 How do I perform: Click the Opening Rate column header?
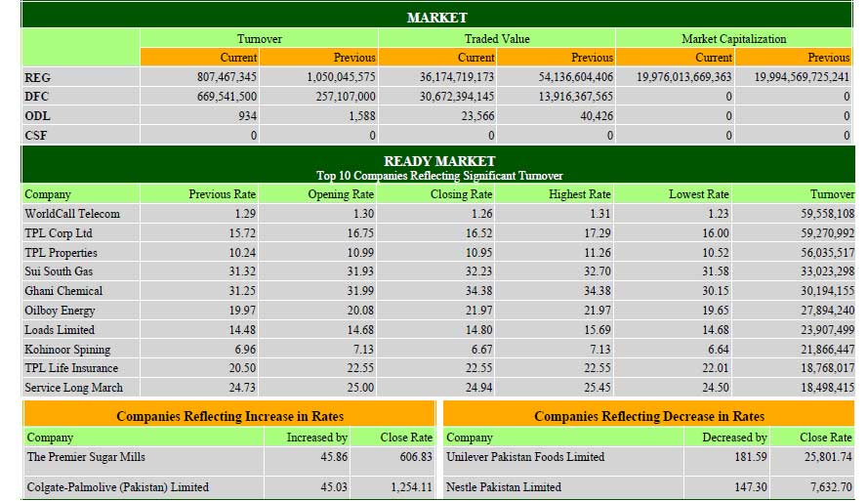tap(341, 194)
